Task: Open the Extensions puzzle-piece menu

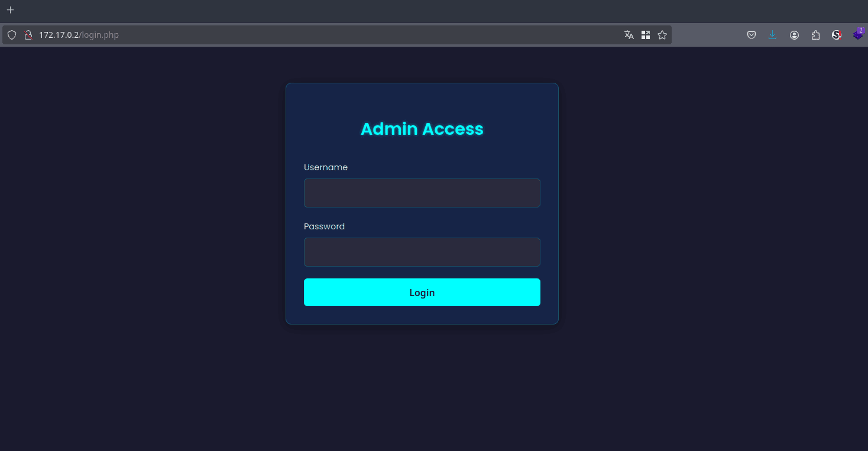Action: pyautogui.click(x=815, y=35)
